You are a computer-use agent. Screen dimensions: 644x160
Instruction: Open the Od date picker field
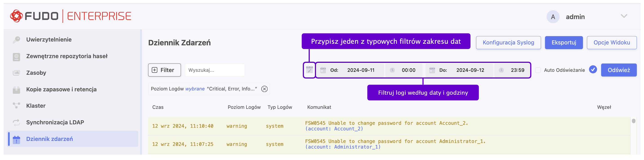coord(360,70)
